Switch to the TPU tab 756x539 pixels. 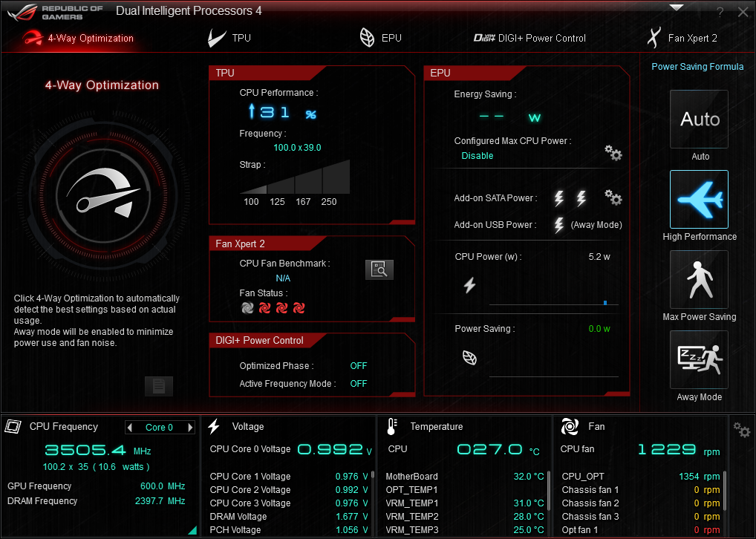229,38
